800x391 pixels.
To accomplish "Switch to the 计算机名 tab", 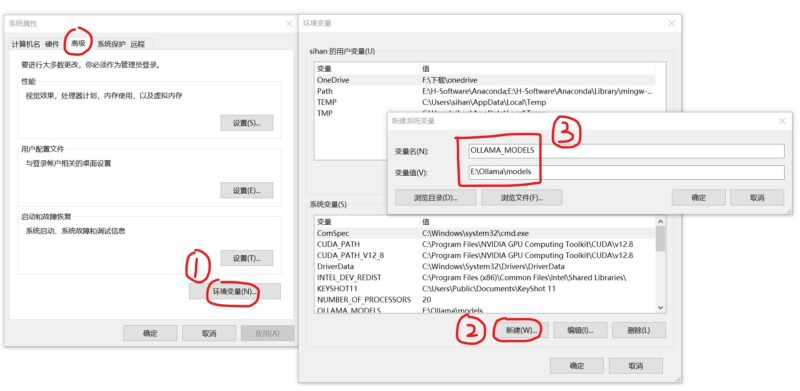I will [26, 44].
